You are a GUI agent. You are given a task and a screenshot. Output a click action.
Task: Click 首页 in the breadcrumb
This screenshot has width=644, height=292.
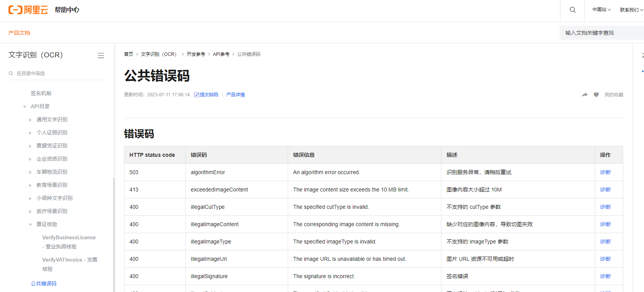[129, 54]
